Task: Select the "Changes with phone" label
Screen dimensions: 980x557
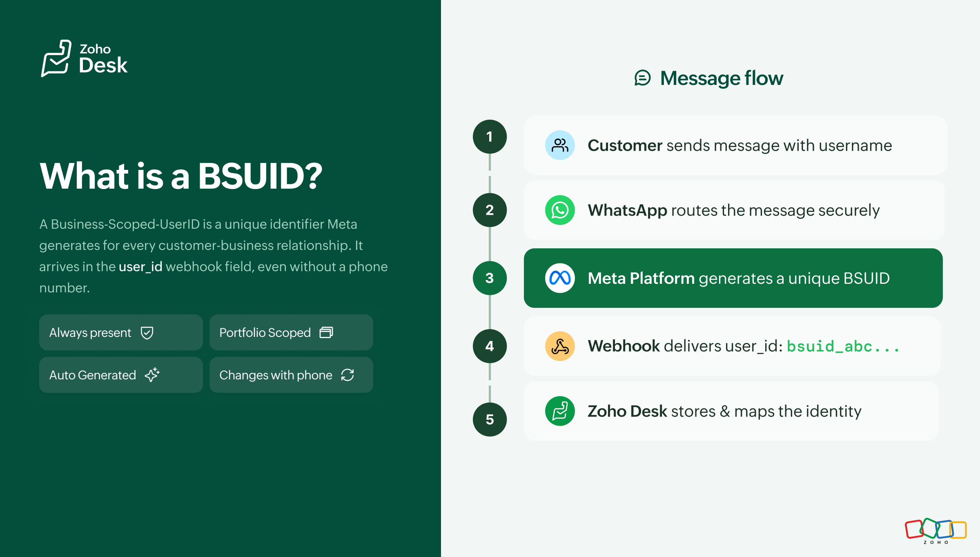Action: 276,375
